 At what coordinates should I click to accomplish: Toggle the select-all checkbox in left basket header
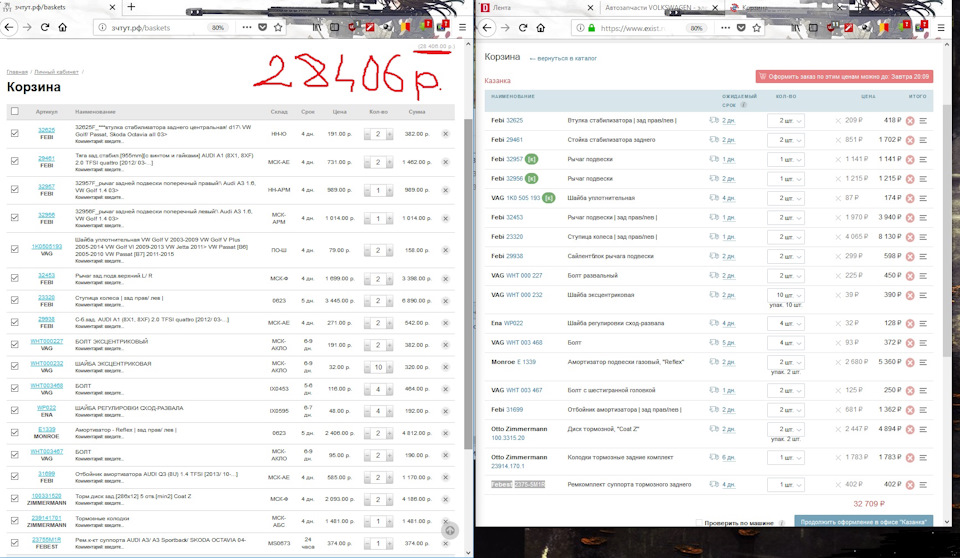15,111
